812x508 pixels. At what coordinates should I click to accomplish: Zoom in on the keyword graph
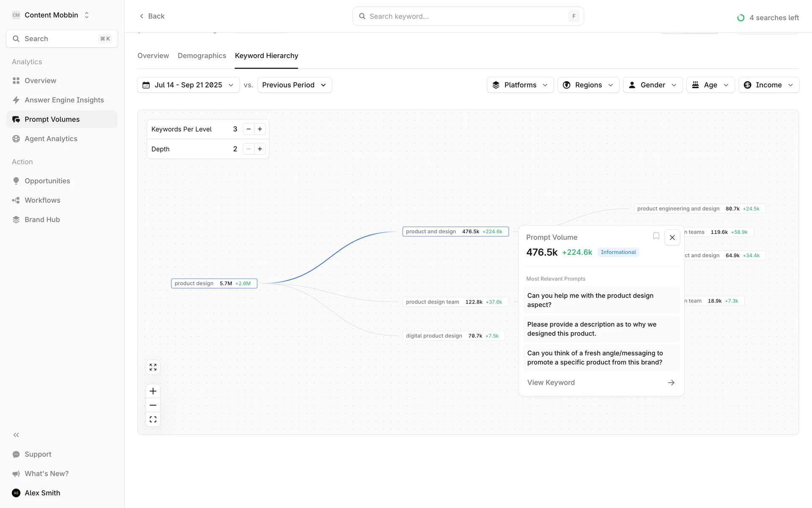coord(153,391)
